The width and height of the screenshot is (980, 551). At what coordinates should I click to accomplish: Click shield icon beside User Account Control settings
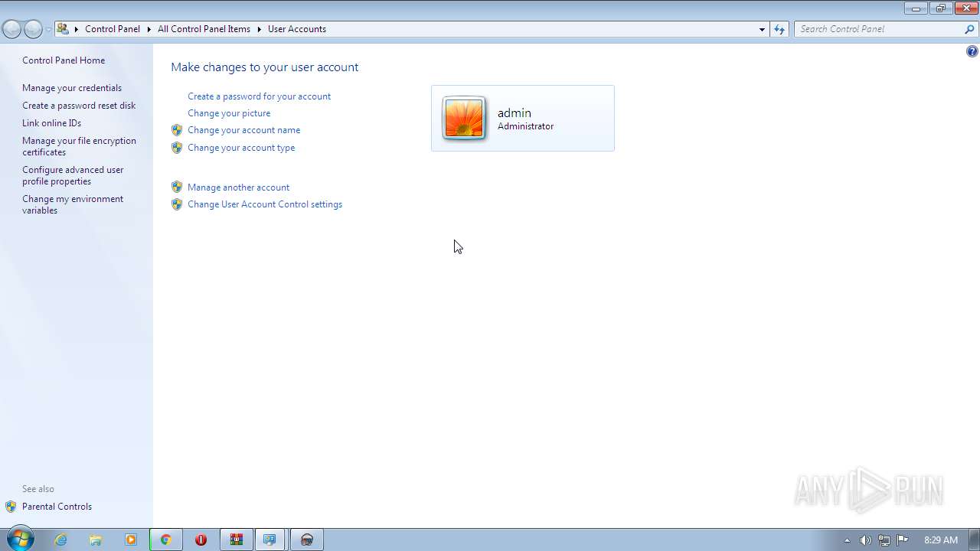[x=177, y=204]
